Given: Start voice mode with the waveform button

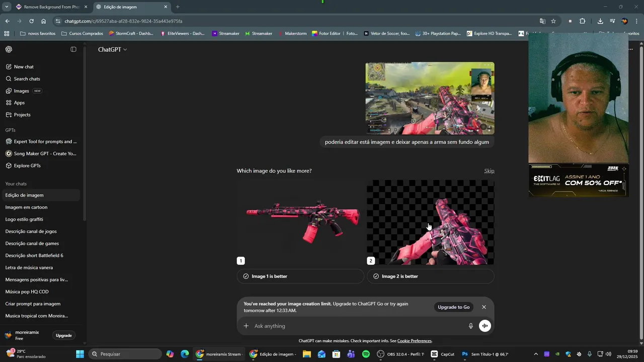Looking at the screenshot, I should 485,326.
